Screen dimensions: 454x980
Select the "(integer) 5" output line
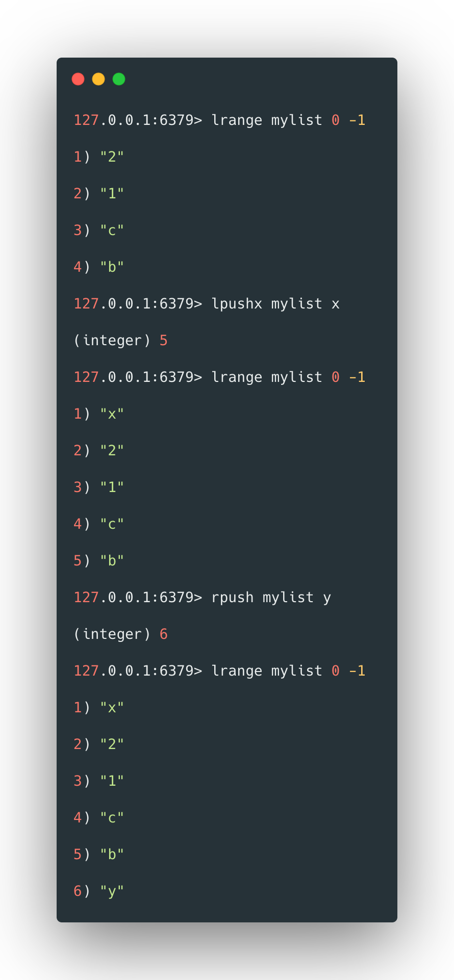pyautogui.click(x=120, y=341)
